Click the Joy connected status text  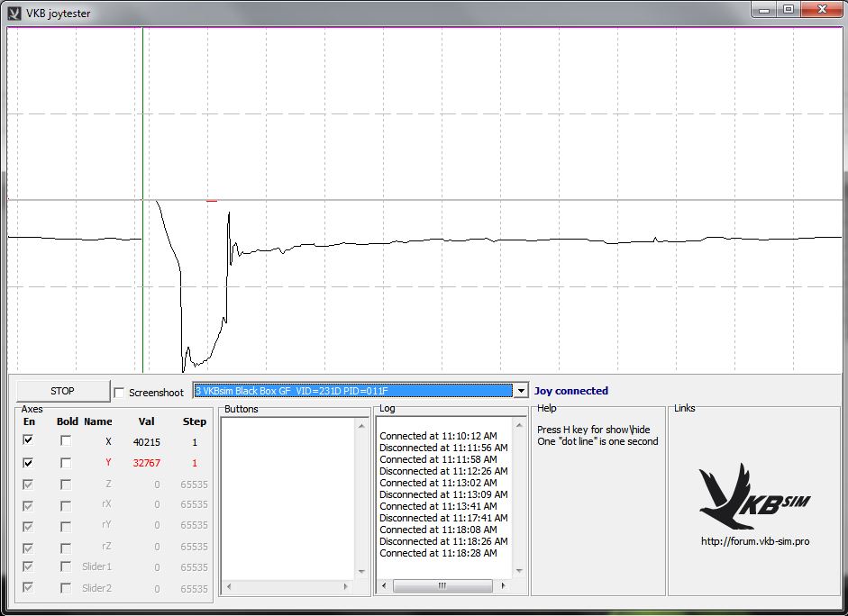tap(571, 391)
